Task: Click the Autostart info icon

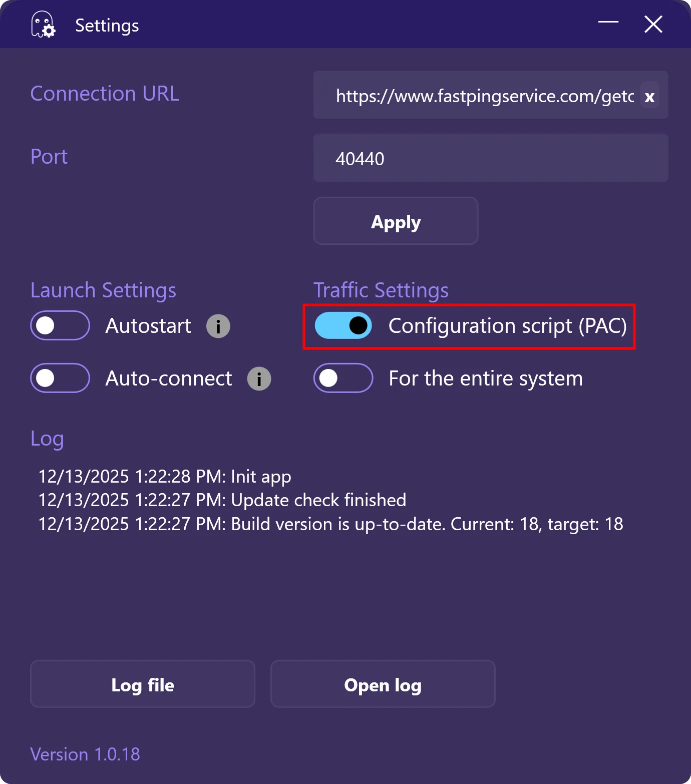Action: coord(218,326)
